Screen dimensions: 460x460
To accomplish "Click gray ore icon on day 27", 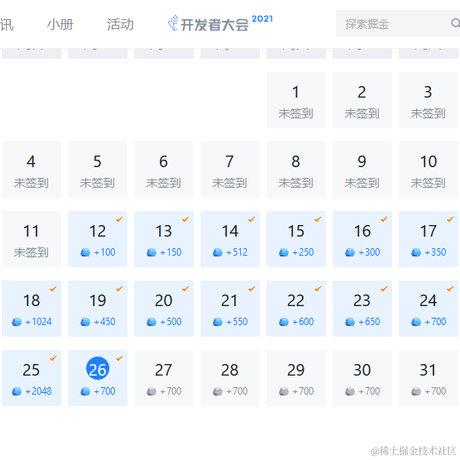I will point(151,391).
